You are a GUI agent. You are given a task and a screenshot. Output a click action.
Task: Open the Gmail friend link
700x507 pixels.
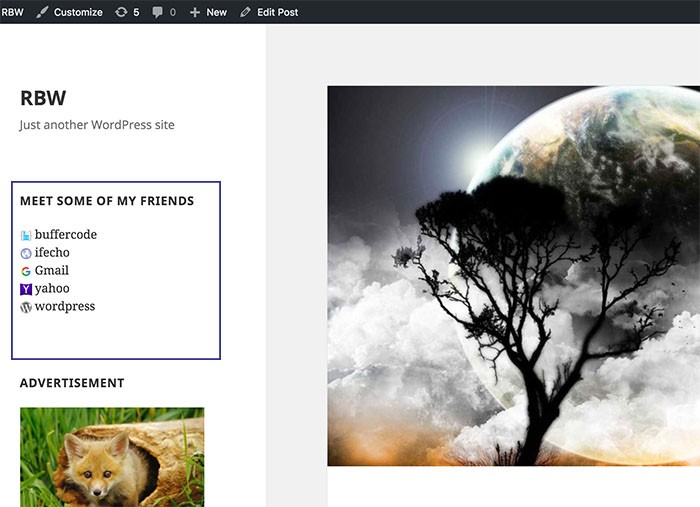click(52, 270)
